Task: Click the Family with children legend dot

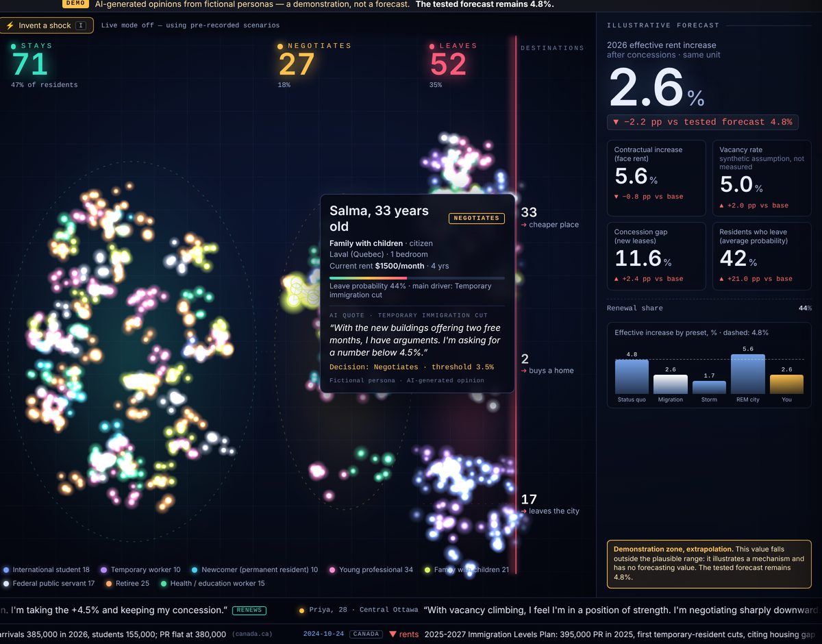Action: (x=427, y=570)
